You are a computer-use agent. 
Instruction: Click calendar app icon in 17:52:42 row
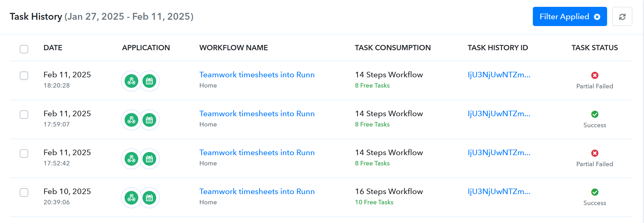149,159
